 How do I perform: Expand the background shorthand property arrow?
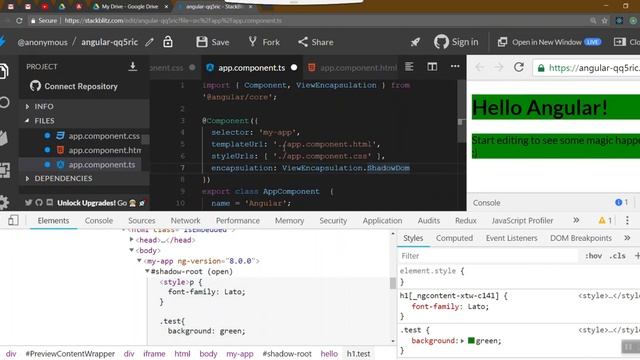coord(462,341)
